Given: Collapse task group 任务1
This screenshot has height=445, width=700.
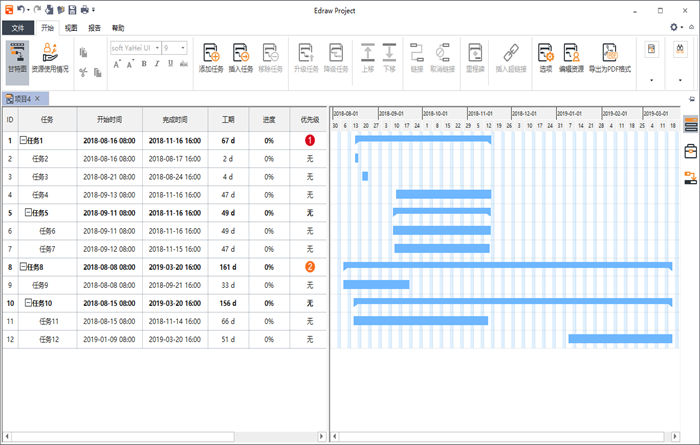Looking at the screenshot, I should point(23,140).
